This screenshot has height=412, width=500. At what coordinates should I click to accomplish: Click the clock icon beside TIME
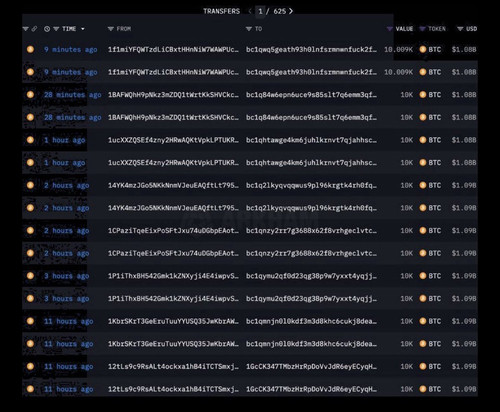[x=47, y=29]
